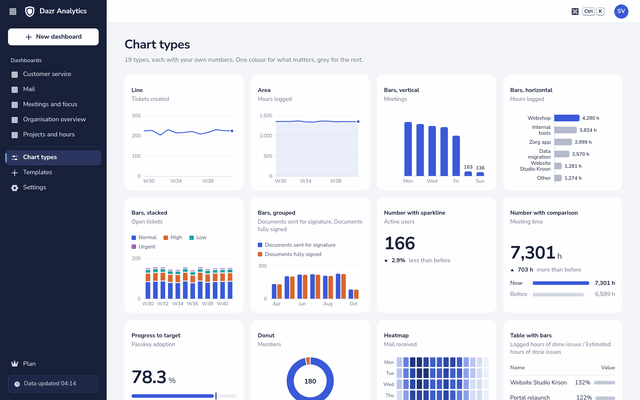Toggle Documents sent for signature legend swatch
Image resolution: width=640 pixels, height=400 pixels.
click(260, 245)
